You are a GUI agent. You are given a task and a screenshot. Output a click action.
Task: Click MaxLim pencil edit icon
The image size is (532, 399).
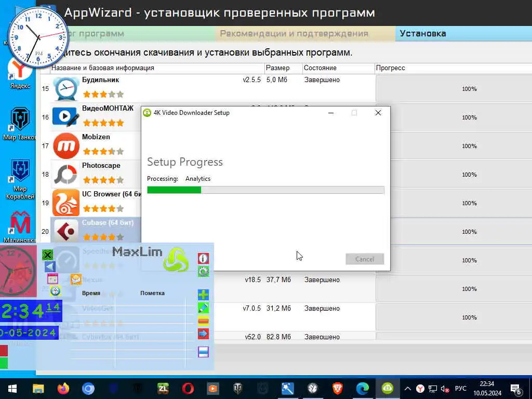click(203, 308)
